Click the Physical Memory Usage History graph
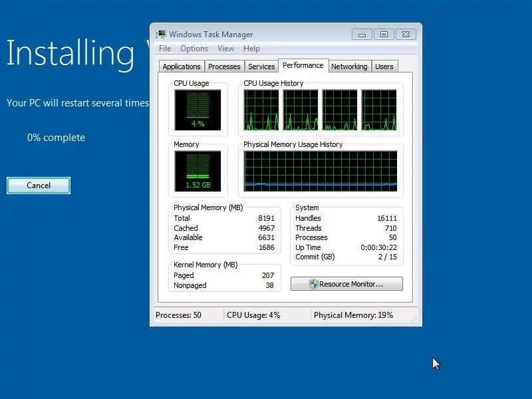The image size is (532, 399). tap(321, 171)
